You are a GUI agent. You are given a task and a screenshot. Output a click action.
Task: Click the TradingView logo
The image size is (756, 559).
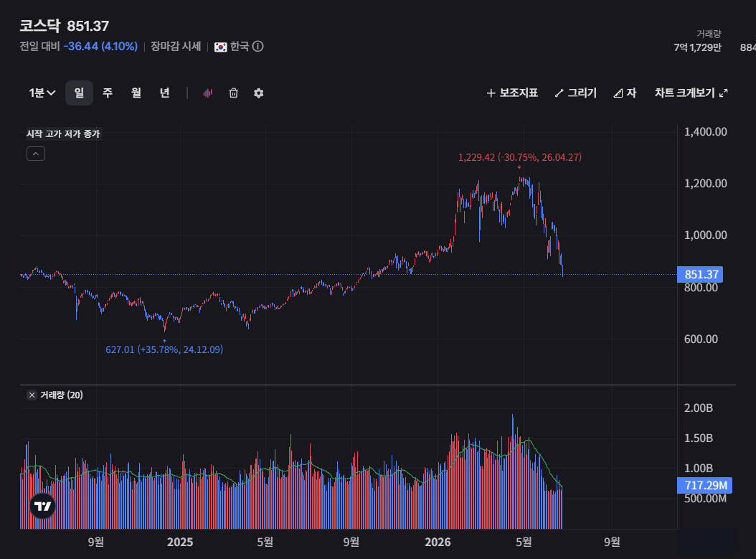pyautogui.click(x=42, y=506)
